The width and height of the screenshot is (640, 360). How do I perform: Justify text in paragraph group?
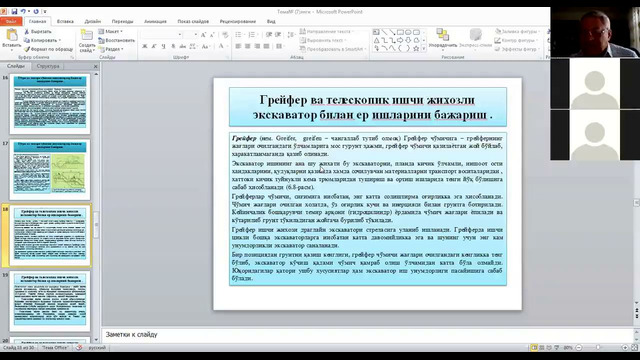(x=267, y=47)
